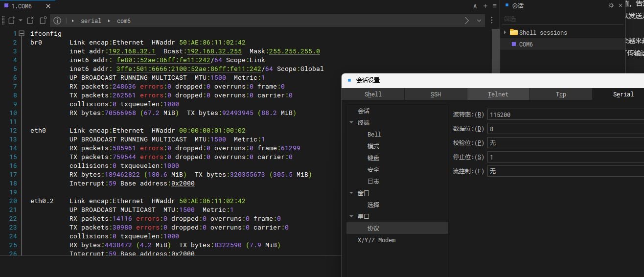Open dropdown arrow next to new session icon
The width and height of the screenshot is (644, 277).
coord(20,21)
